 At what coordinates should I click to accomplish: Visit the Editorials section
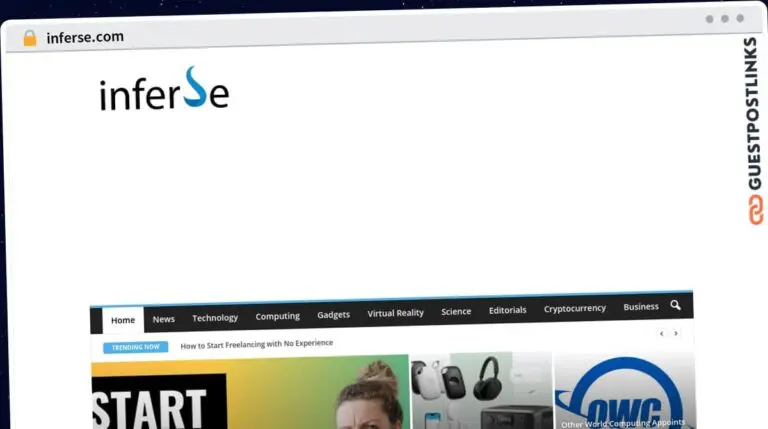coord(507,310)
